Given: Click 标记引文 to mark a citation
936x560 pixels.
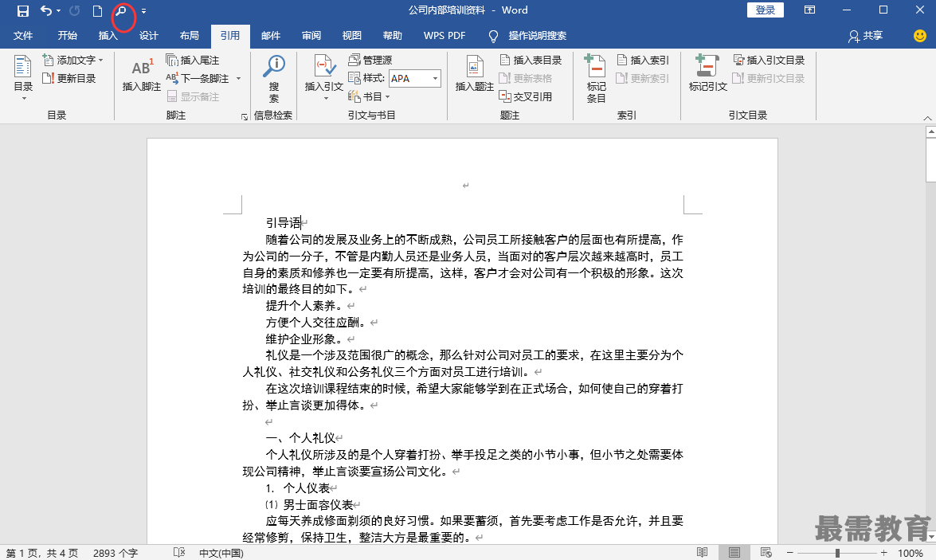Looking at the screenshot, I should click(708, 74).
